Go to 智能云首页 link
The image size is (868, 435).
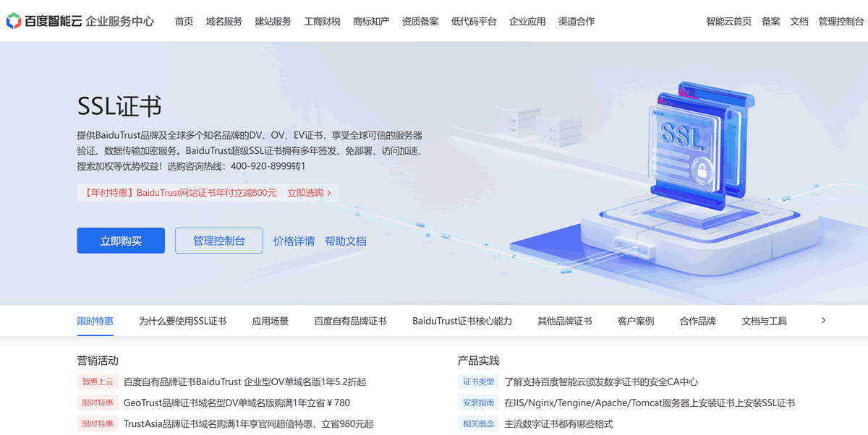[x=729, y=22]
